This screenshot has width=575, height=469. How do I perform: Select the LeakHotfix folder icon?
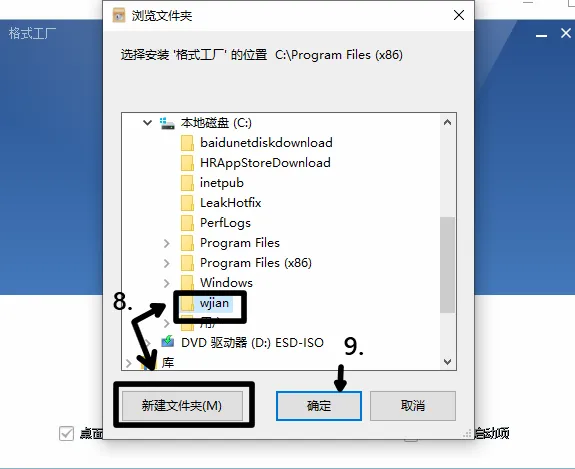point(187,203)
